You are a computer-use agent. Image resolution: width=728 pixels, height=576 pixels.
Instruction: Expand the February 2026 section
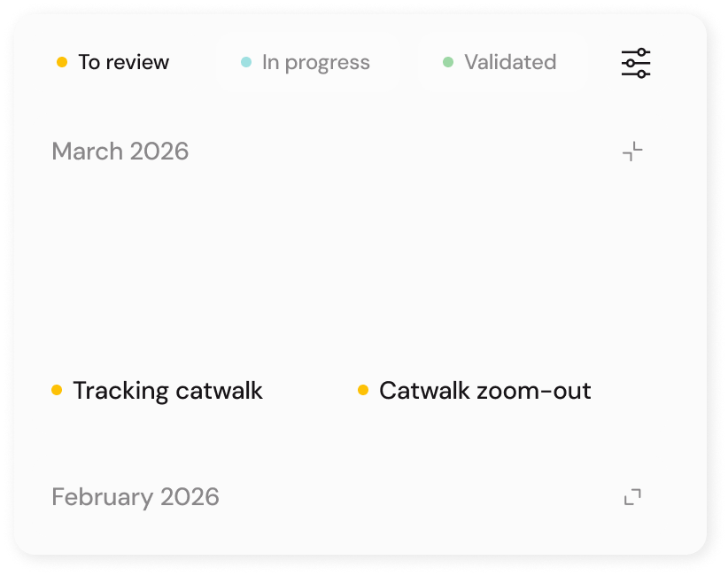(x=632, y=497)
